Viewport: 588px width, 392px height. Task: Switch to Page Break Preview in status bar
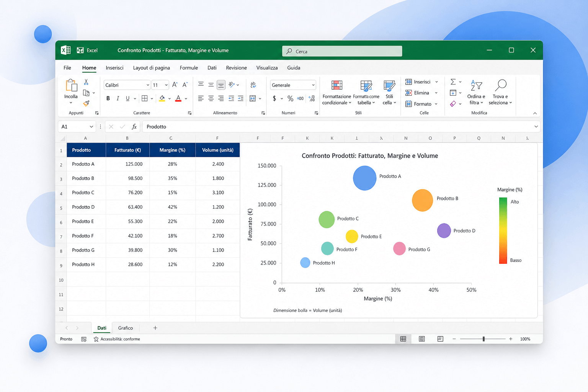pos(440,339)
